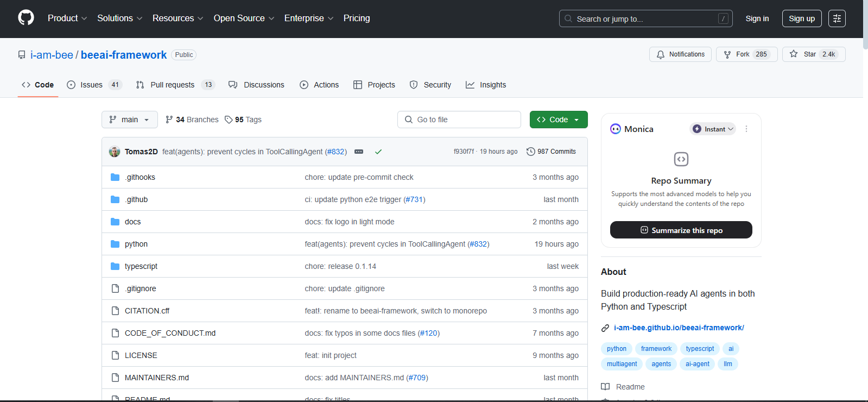Go to the Pricing page

tap(357, 18)
